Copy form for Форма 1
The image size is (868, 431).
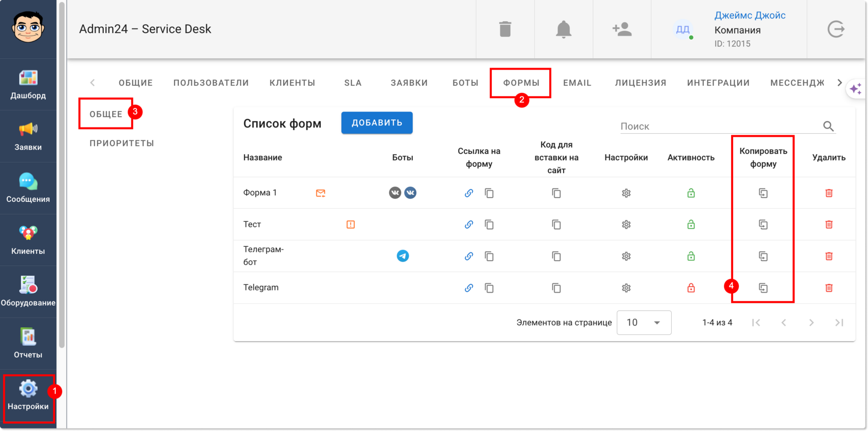[x=763, y=193]
